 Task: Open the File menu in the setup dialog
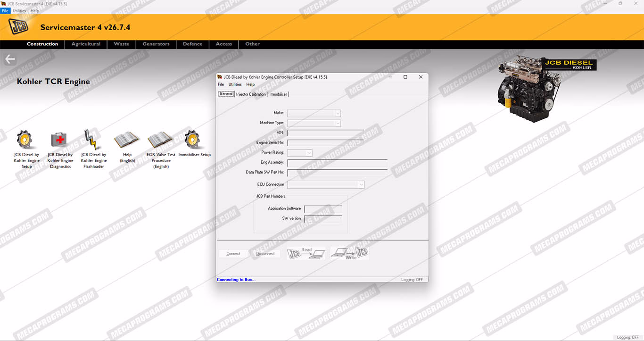point(221,84)
